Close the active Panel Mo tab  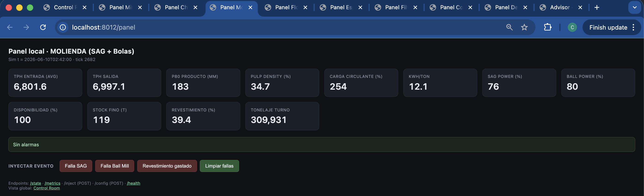coord(250,7)
